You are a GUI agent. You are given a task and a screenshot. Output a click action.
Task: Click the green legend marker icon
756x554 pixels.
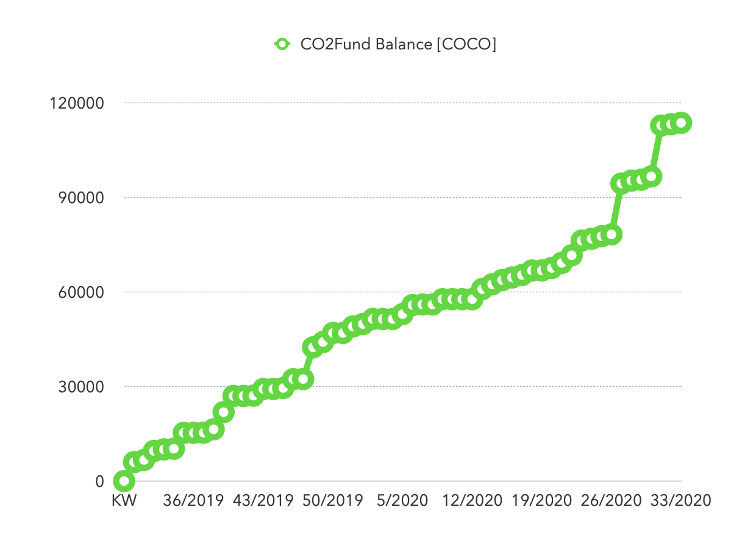click(x=282, y=45)
